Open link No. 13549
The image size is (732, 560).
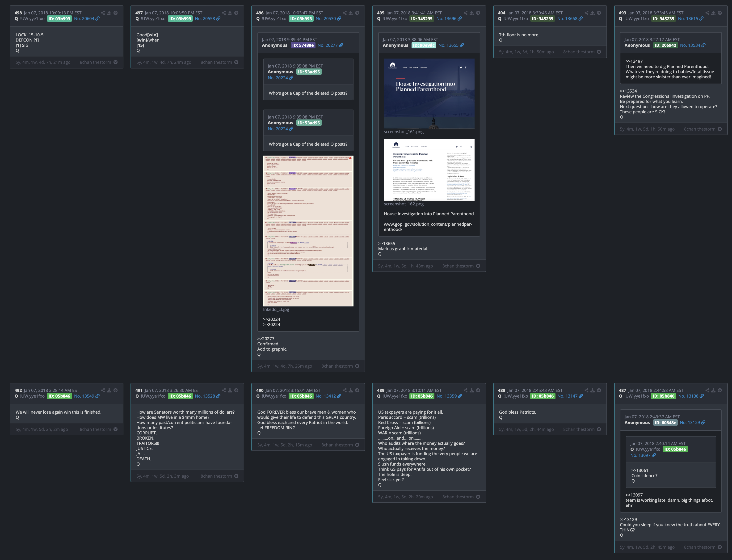point(87,396)
